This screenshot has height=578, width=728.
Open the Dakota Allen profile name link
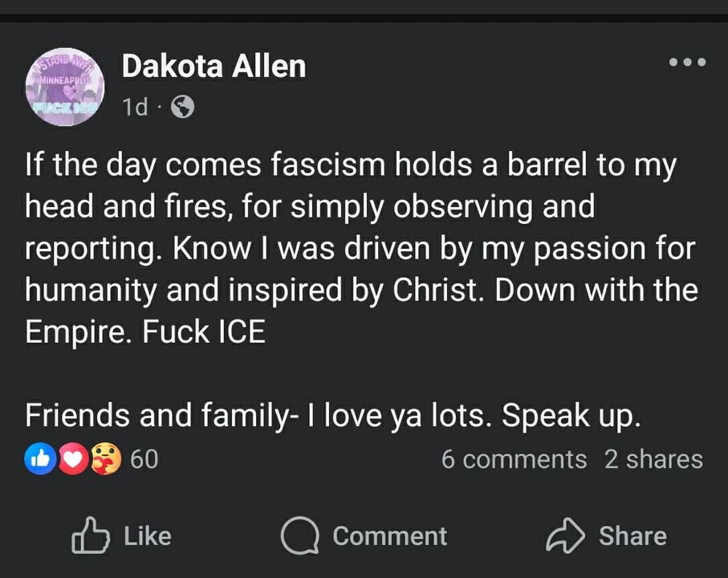pos(214,67)
